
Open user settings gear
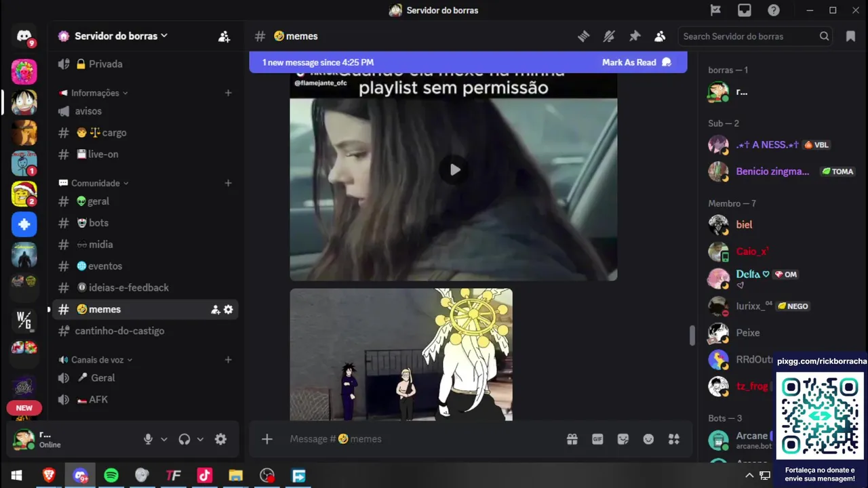(220, 439)
